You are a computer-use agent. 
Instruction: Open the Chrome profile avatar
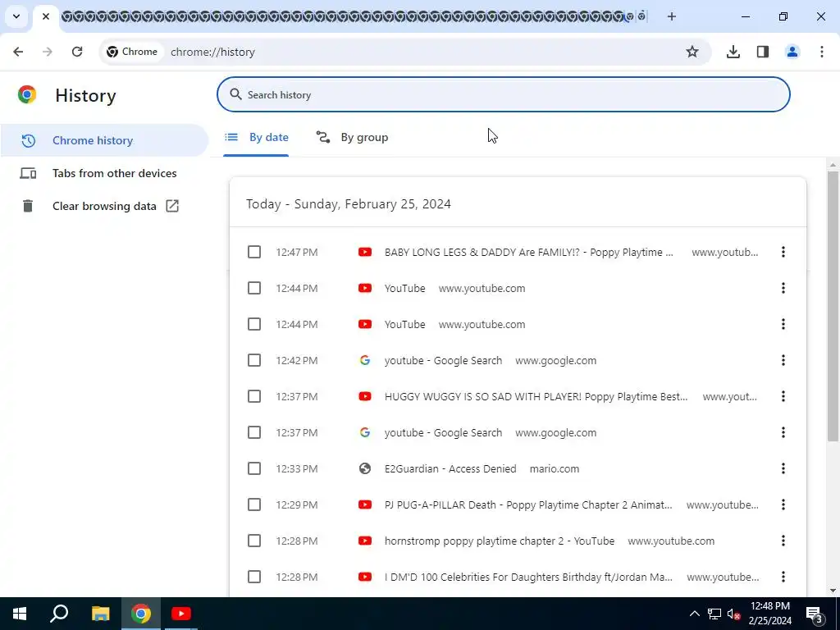[792, 52]
